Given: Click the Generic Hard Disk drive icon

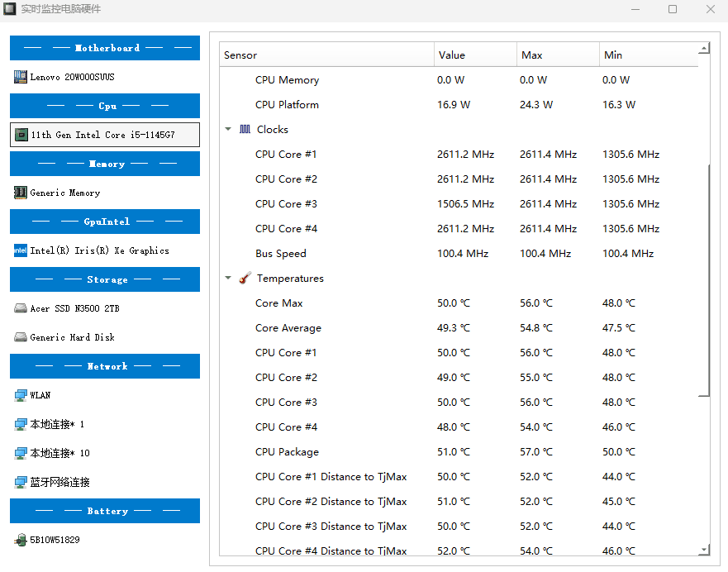Looking at the screenshot, I should pyautogui.click(x=21, y=337).
